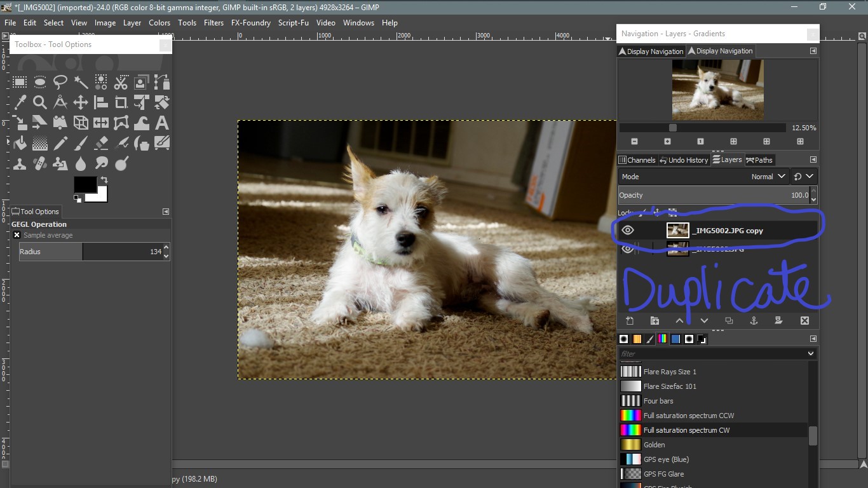The image size is (868, 488).
Task: Select the Paintbrush tool
Action: [81, 143]
